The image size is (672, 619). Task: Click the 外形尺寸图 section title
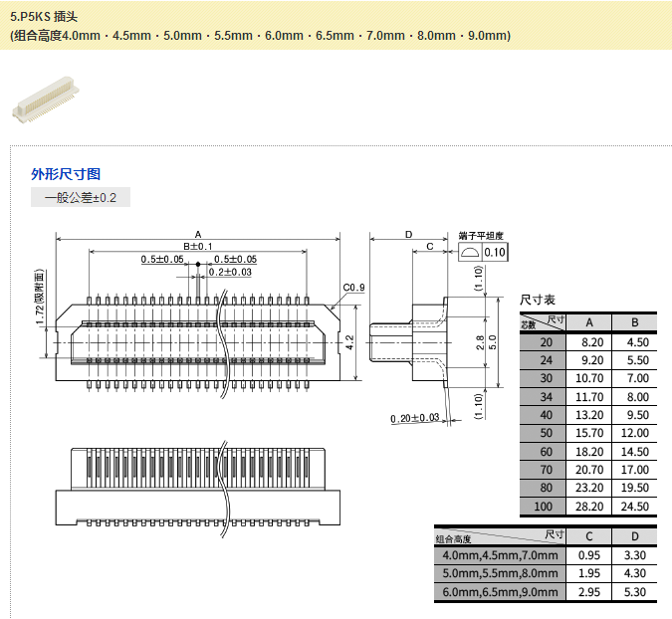pyautogui.click(x=66, y=174)
